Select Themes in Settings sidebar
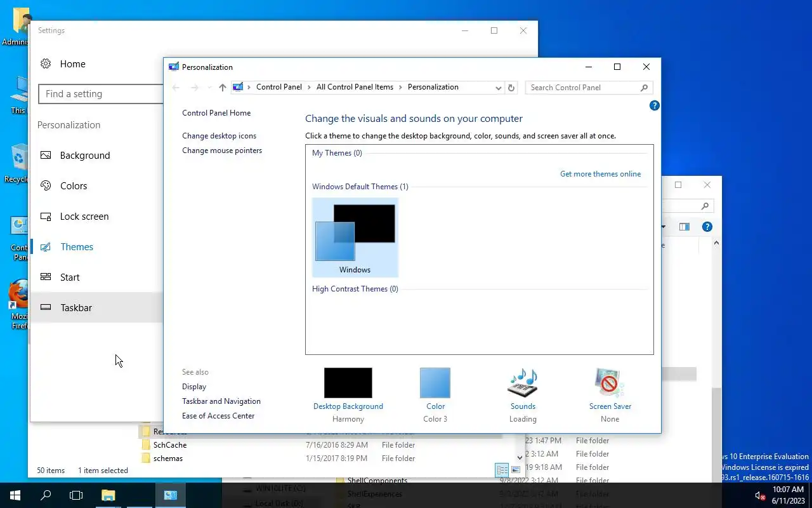Viewport: 812px width, 508px height. coord(96,247)
